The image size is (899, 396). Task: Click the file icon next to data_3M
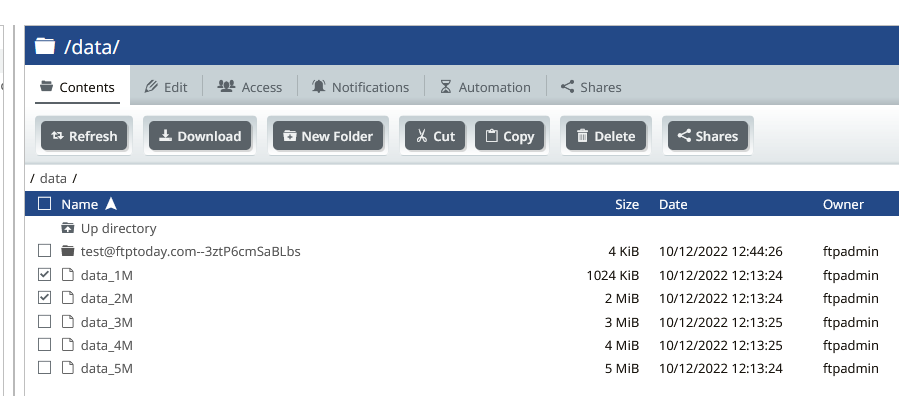point(68,322)
